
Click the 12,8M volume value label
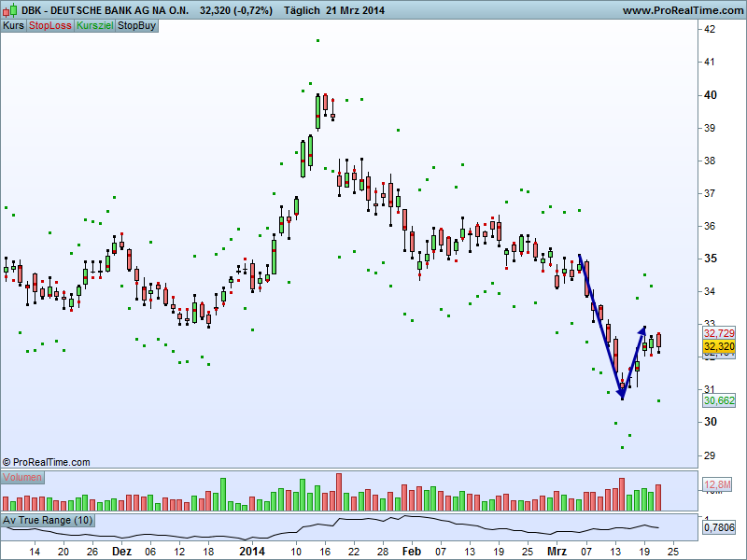[x=717, y=484]
